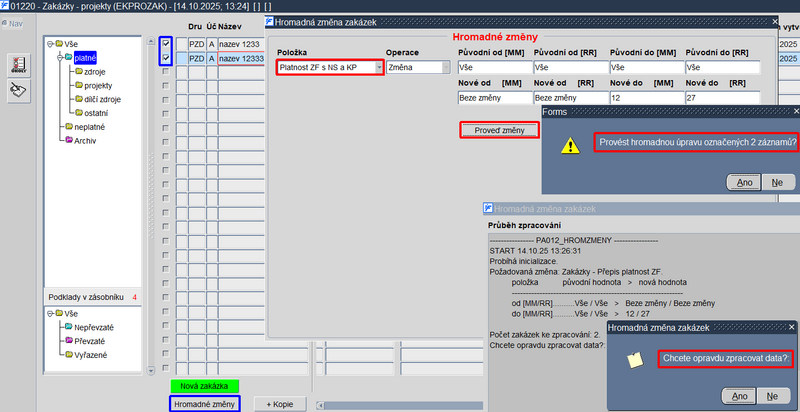Click the folder icon beside Nepřevzaté
This screenshot has width=800, height=412.
pyautogui.click(x=69, y=327)
